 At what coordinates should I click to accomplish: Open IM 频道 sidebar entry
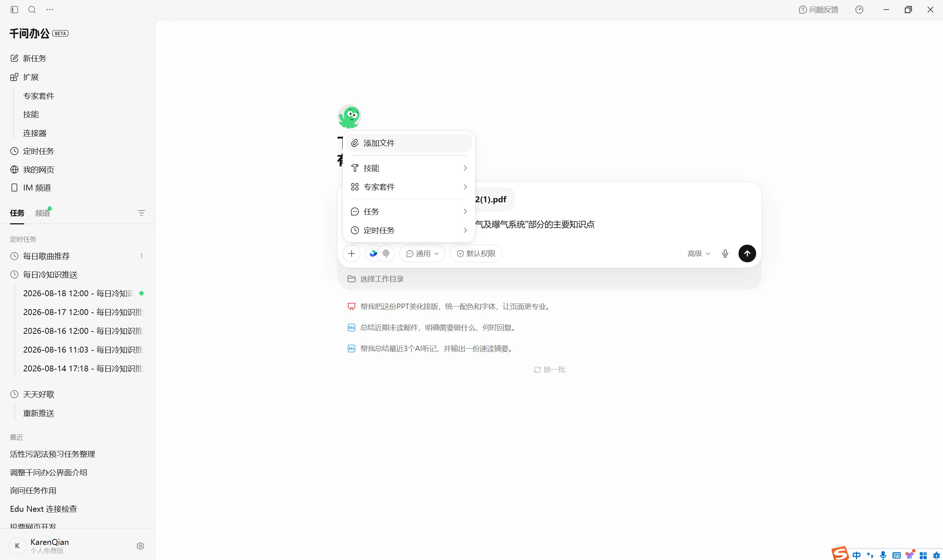click(31, 188)
